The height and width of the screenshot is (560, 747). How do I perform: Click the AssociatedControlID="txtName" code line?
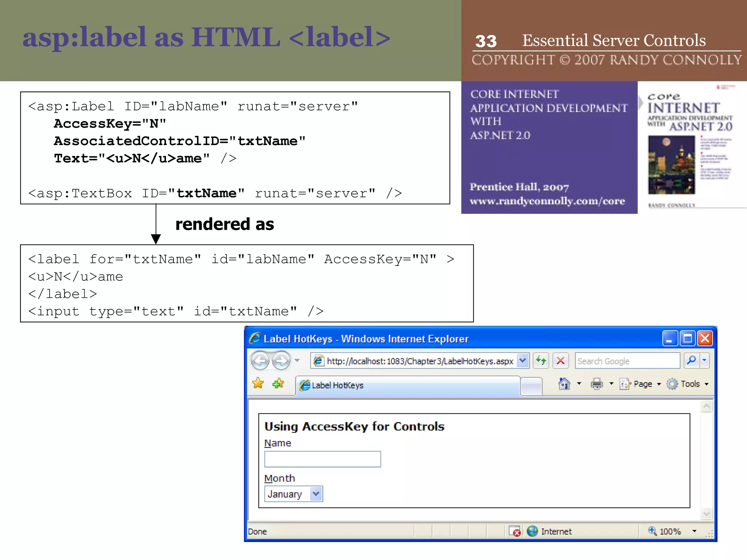point(179,141)
